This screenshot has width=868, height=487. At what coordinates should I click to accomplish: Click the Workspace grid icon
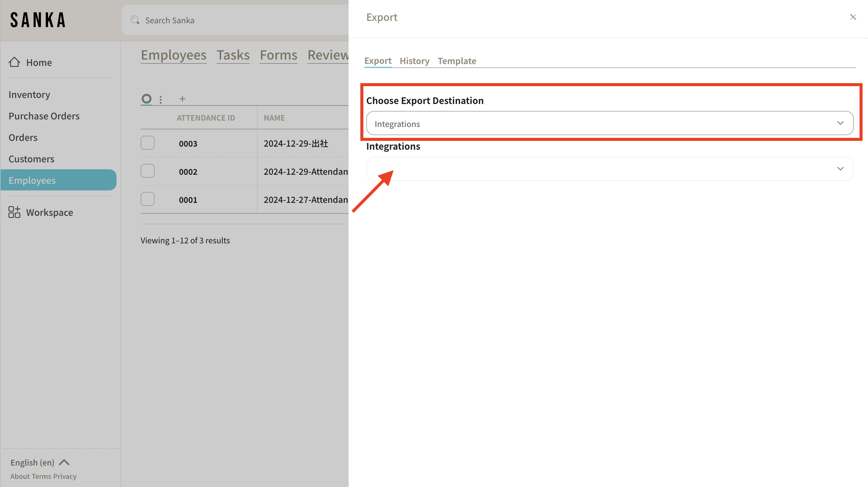point(14,212)
